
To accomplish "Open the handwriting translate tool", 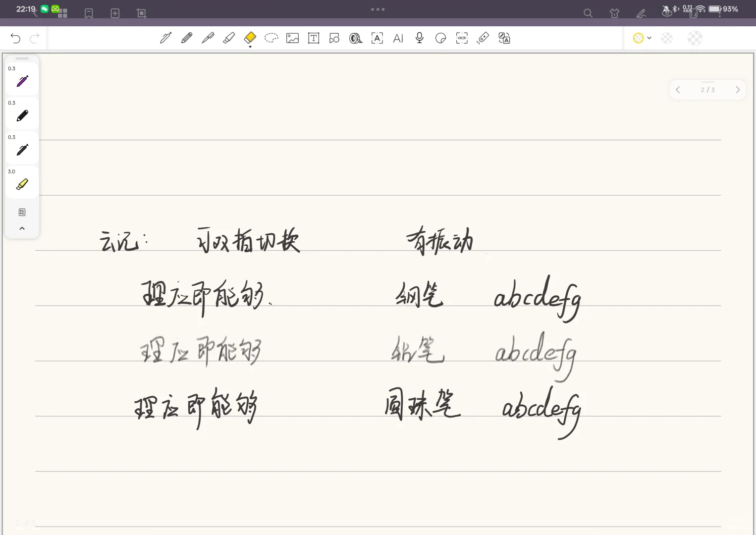I will click(504, 38).
